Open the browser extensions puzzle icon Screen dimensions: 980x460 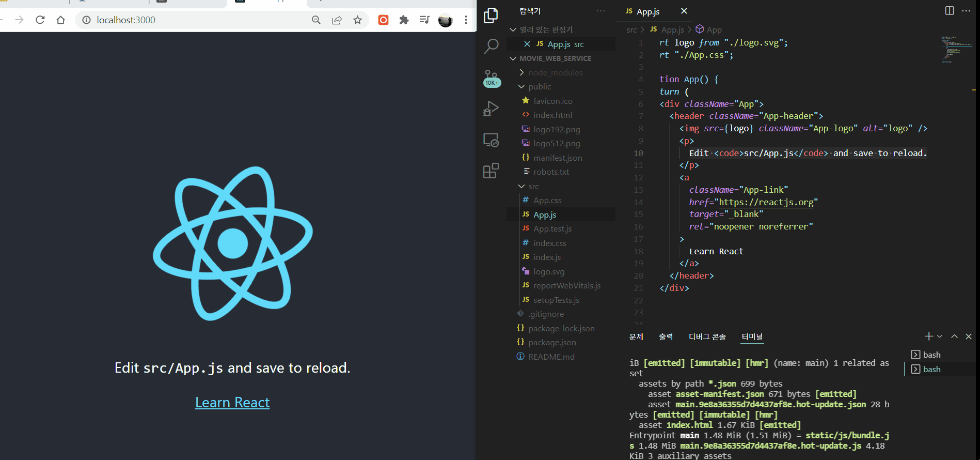tap(404, 20)
